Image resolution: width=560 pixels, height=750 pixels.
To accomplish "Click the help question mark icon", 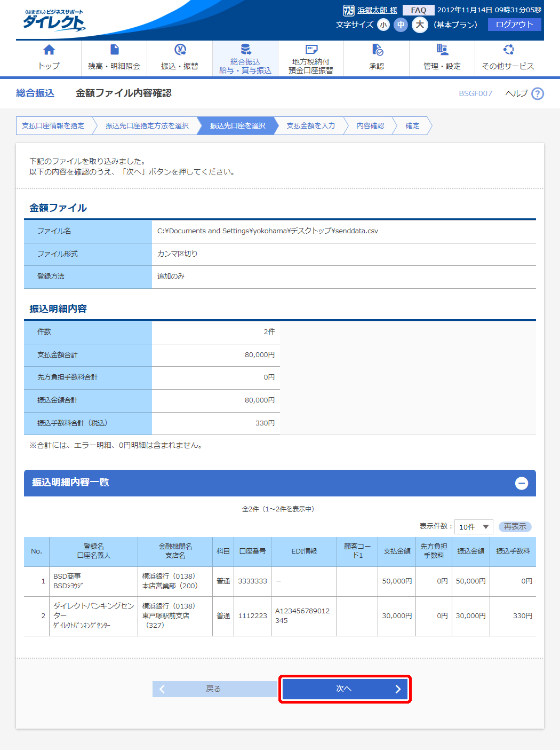I will [x=538, y=93].
